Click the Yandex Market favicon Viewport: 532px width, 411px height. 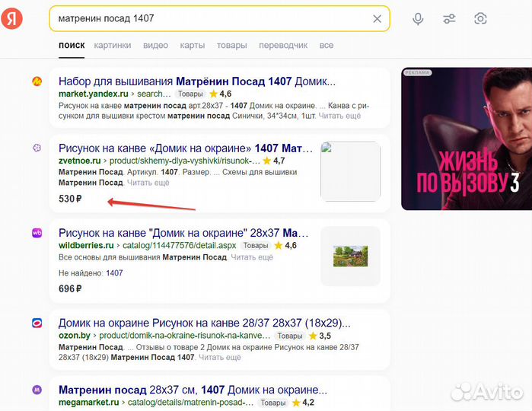pos(37,81)
